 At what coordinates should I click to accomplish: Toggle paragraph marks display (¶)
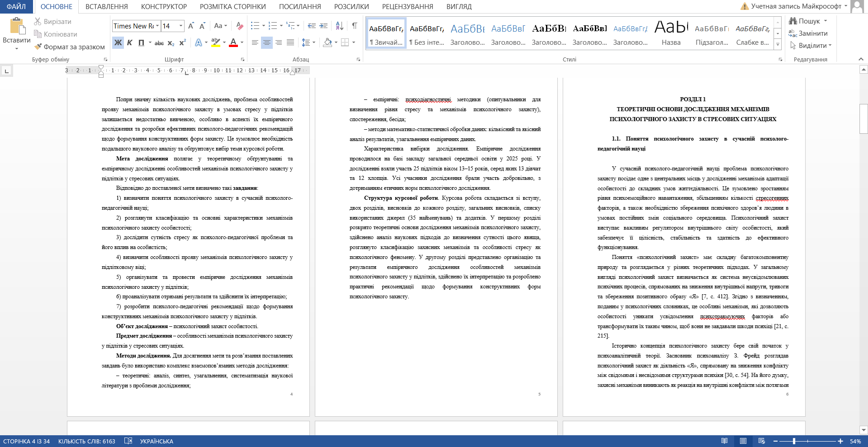[x=355, y=26]
